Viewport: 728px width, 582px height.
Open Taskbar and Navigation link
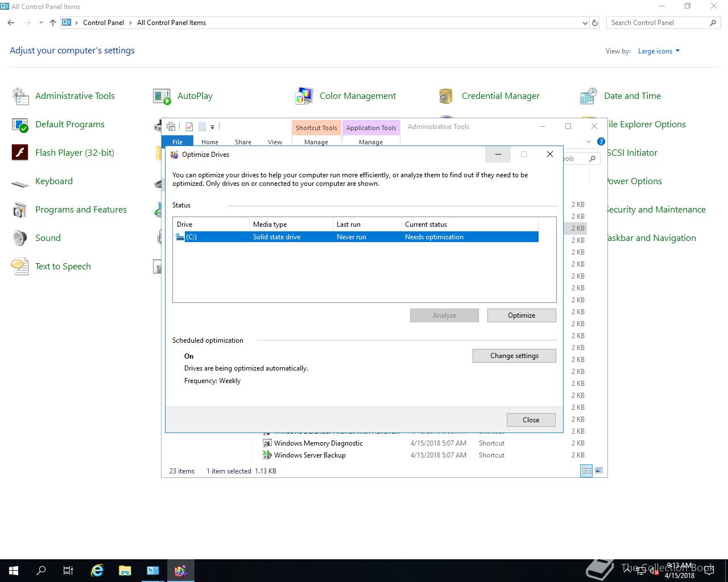[651, 238]
